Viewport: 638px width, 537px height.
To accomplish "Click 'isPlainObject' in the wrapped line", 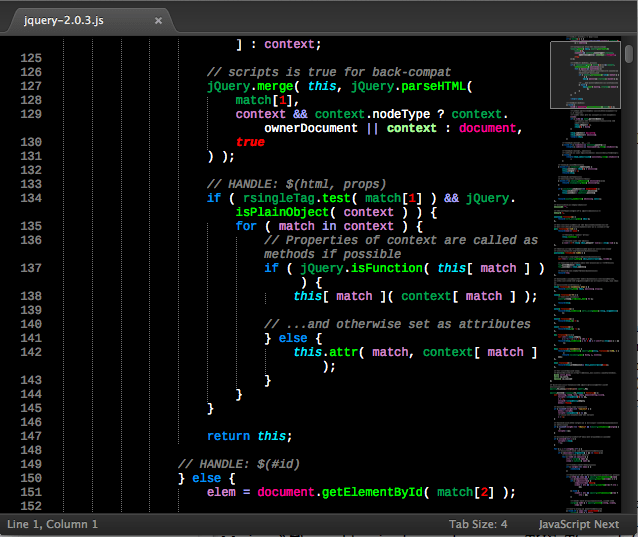I will (282, 212).
